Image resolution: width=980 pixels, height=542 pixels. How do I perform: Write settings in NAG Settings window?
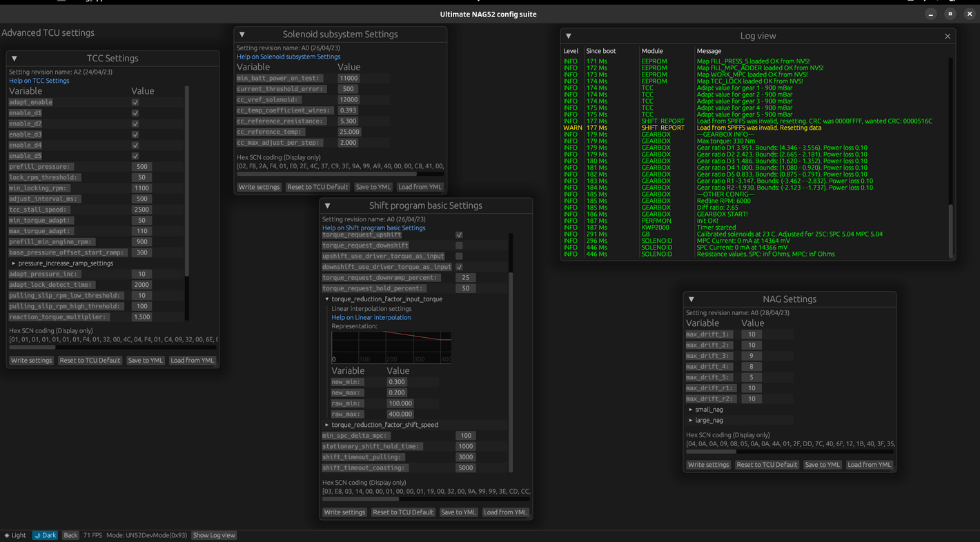coord(708,465)
